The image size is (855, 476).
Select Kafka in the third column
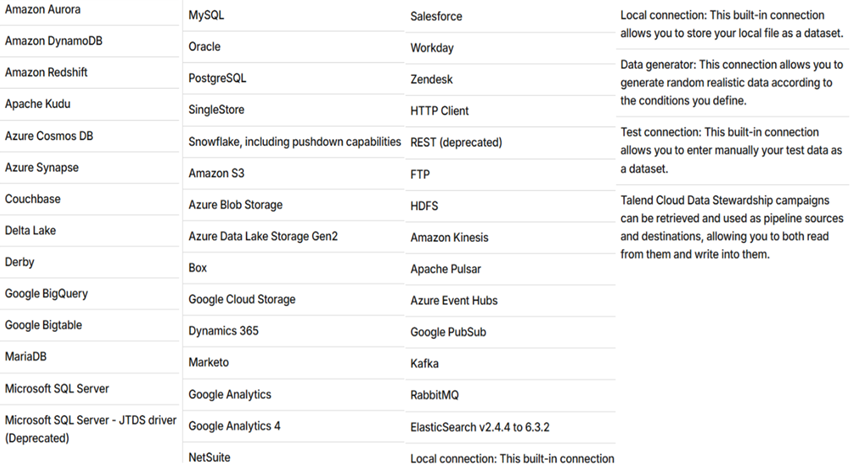[x=424, y=364]
